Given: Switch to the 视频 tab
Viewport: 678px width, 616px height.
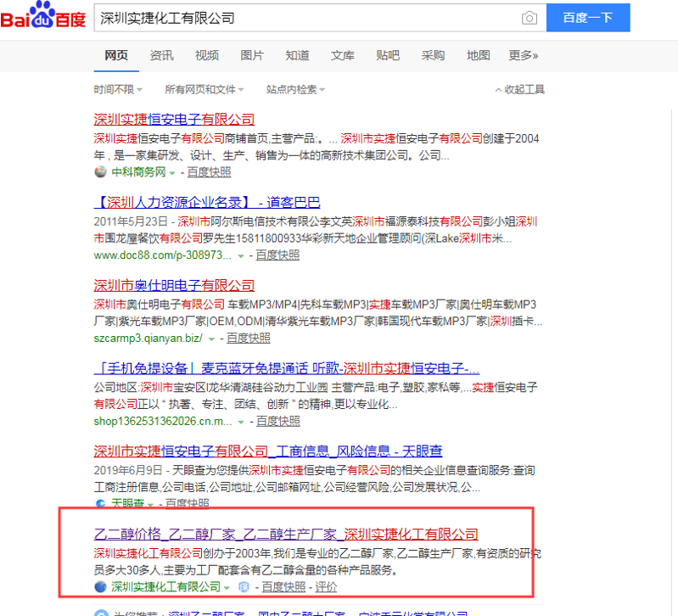Looking at the screenshot, I should point(207,55).
